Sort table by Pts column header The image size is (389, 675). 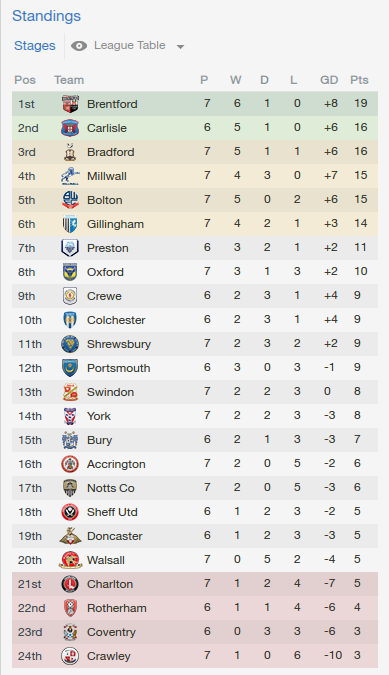tap(359, 80)
